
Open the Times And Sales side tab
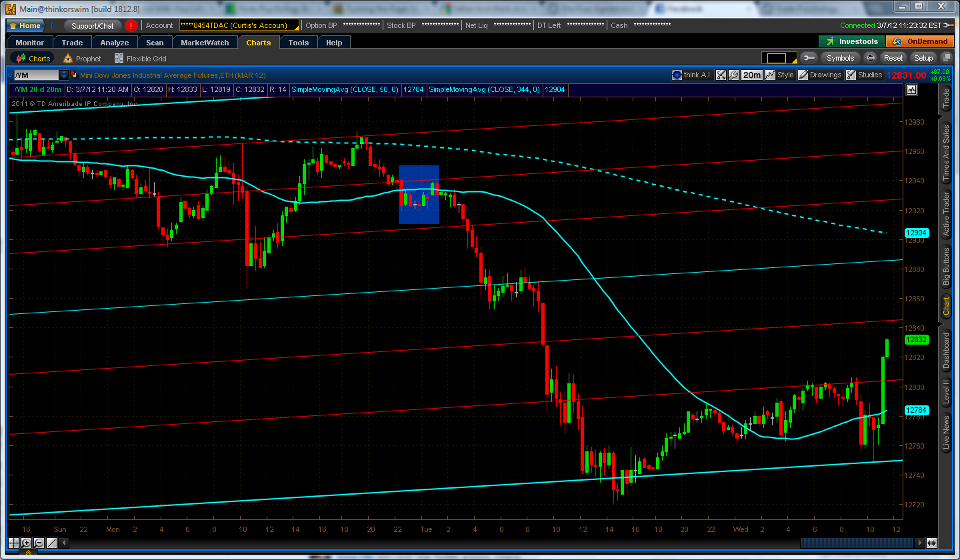pos(946,153)
